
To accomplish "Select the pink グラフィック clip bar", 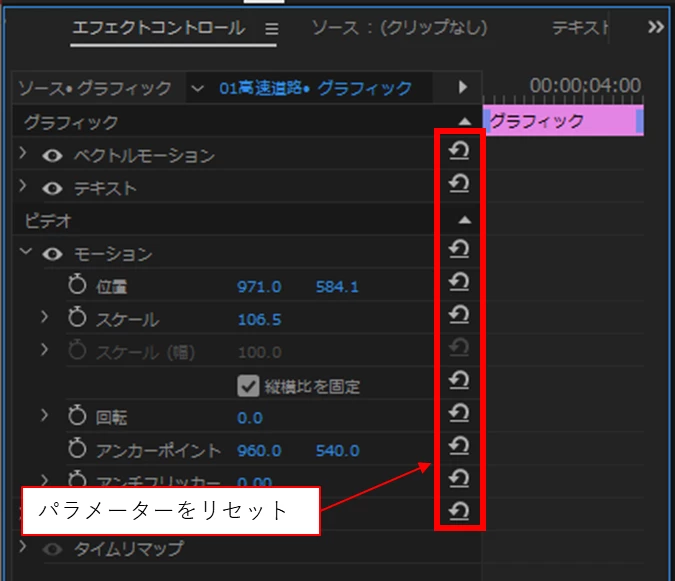I will tap(563, 121).
